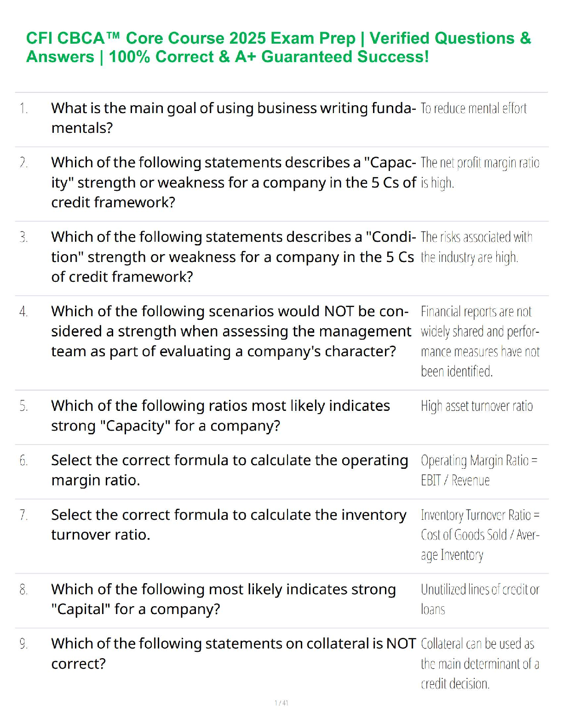This screenshot has width=563, height=728.
Task: Click the answer about industry risks being high
Action: tap(476, 247)
